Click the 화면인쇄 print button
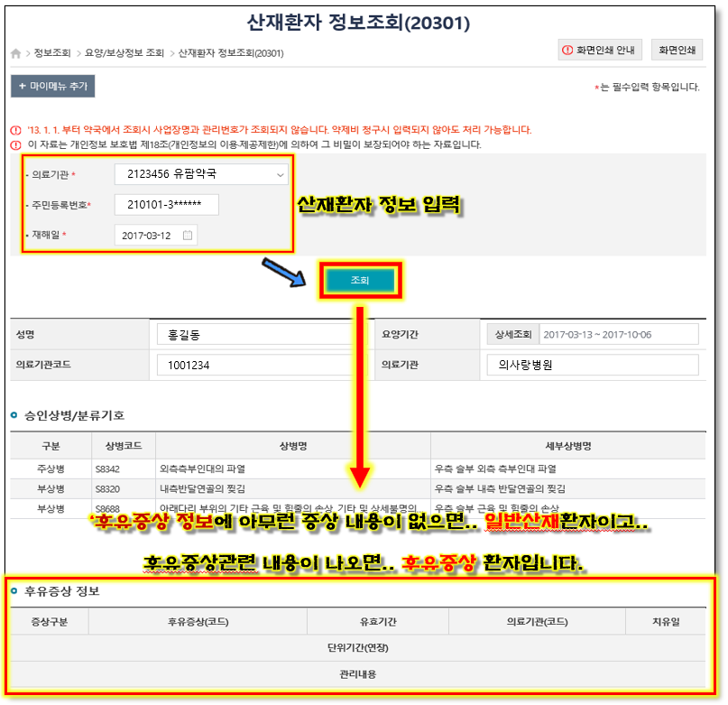Viewport: 728px width, 705px height. (x=677, y=51)
